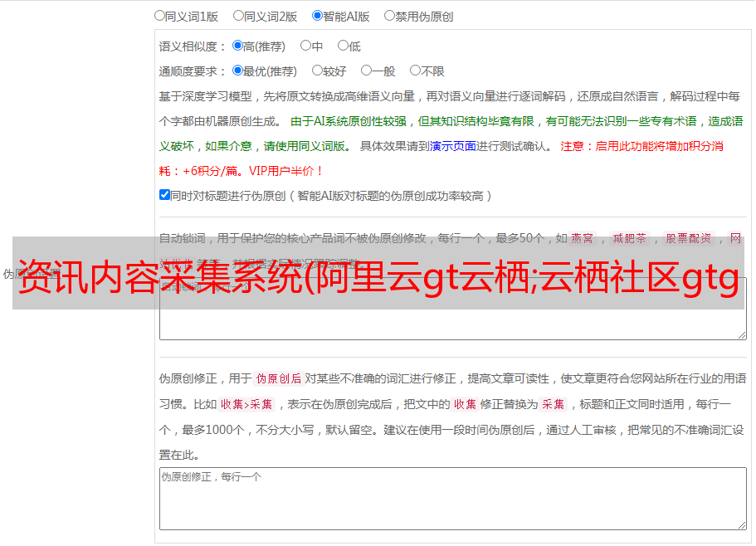Click the red 资讯内容采集系统 banner title

tap(378, 275)
